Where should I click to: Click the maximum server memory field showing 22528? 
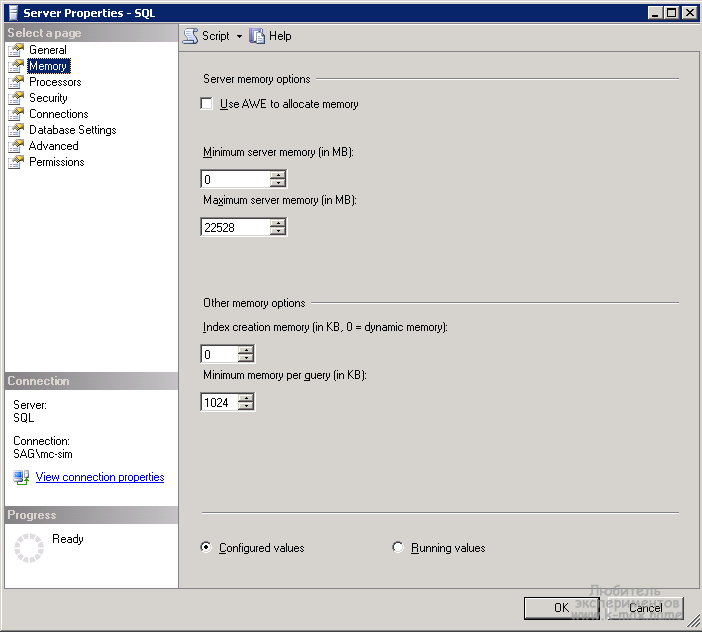pos(236,227)
